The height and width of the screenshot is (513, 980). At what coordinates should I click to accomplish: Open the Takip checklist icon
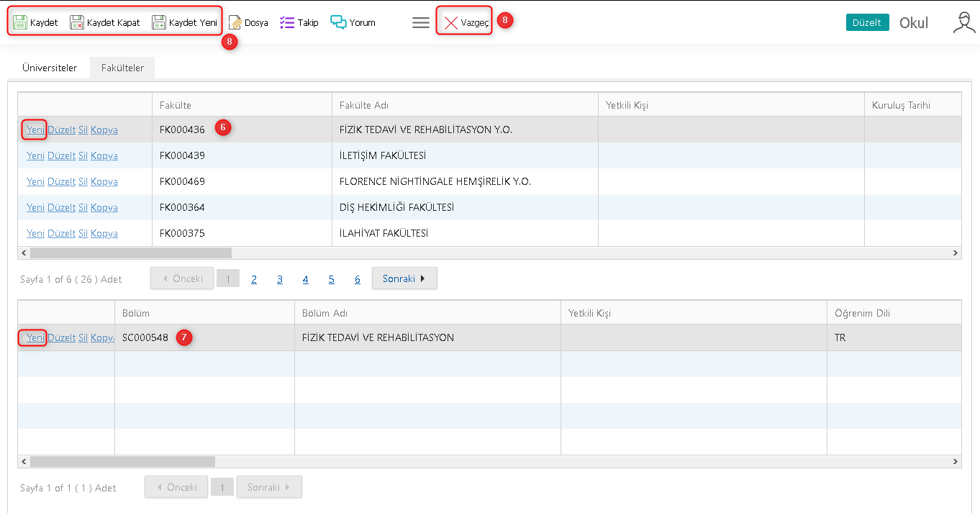coord(287,22)
